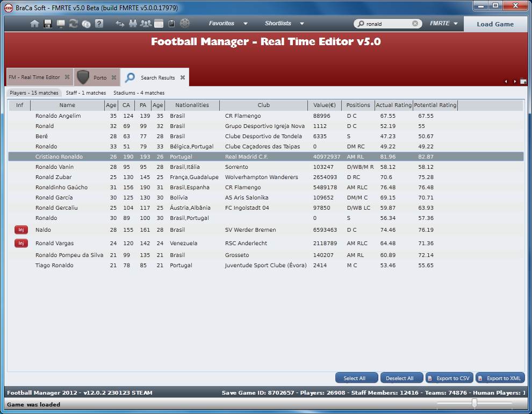Click Export to CSV button
532x414 pixels.
pyautogui.click(x=450, y=378)
